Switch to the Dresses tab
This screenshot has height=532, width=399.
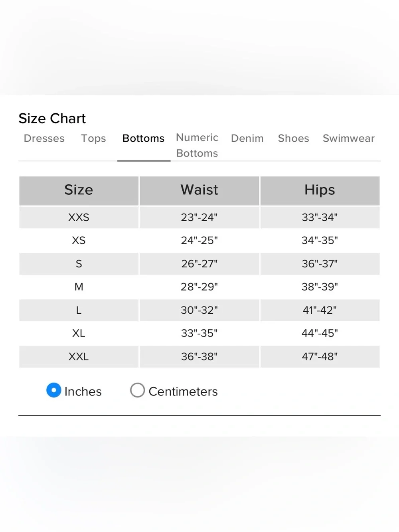[44, 138]
